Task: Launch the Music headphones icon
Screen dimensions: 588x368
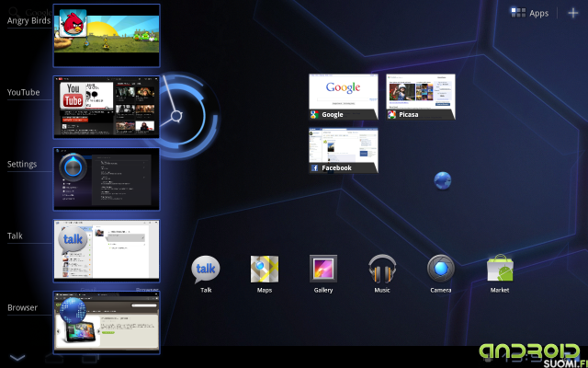Action: (382, 269)
